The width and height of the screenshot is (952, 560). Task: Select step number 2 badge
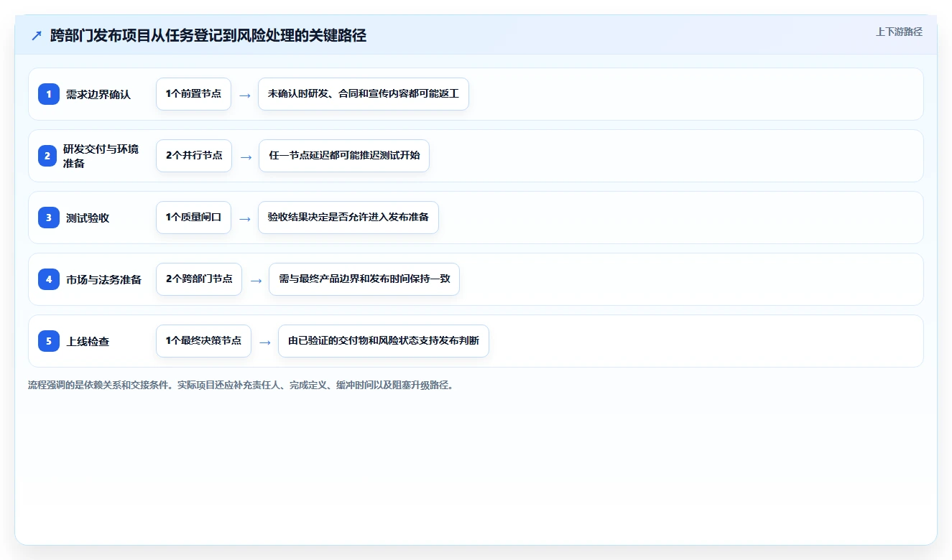47,156
